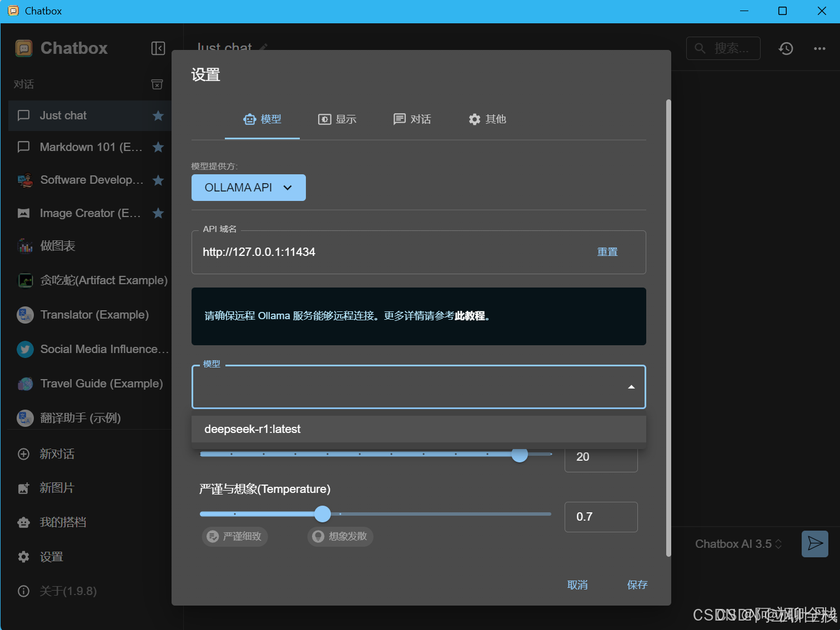Open Markdown 101 conversation

(90, 147)
